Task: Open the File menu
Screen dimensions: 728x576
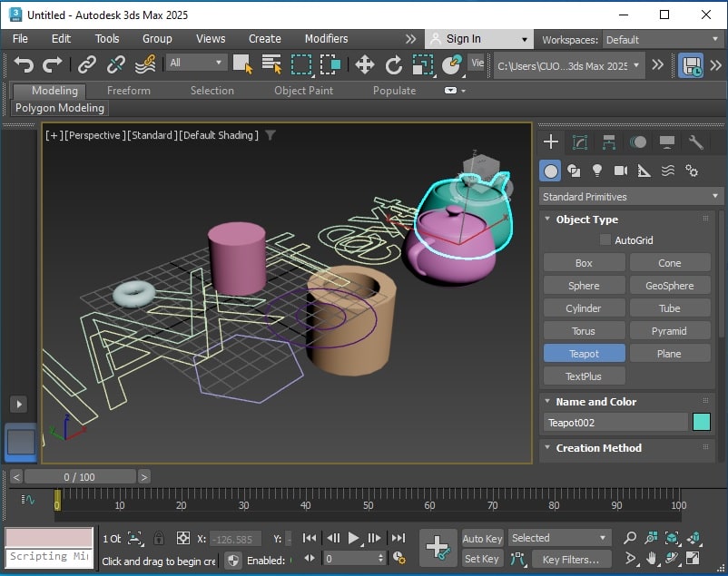Action: tap(20, 39)
